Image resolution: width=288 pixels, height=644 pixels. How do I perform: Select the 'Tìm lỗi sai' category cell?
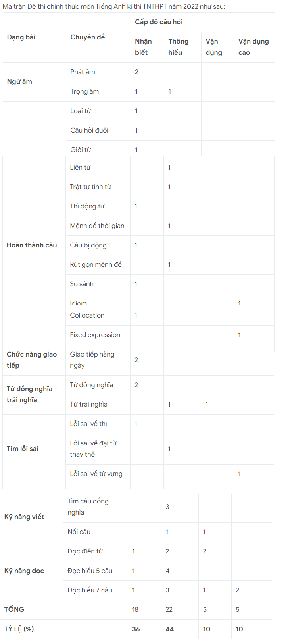(x=23, y=449)
